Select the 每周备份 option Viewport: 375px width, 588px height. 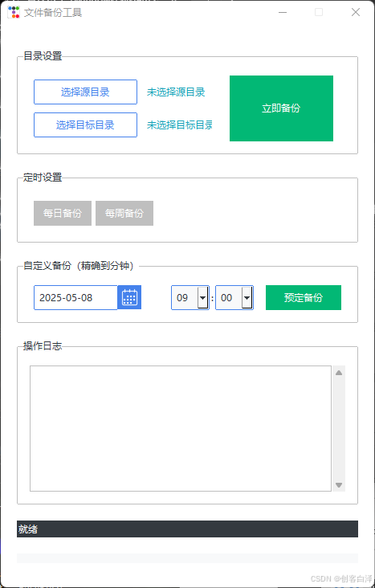pos(124,214)
